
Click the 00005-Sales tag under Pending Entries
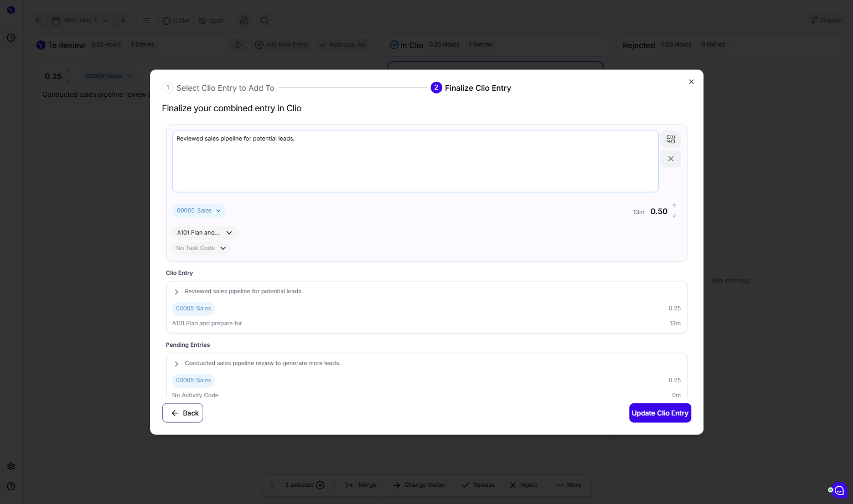coord(193,381)
